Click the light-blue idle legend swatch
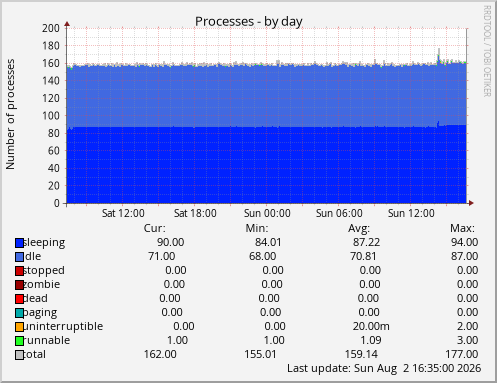 [19, 257]
